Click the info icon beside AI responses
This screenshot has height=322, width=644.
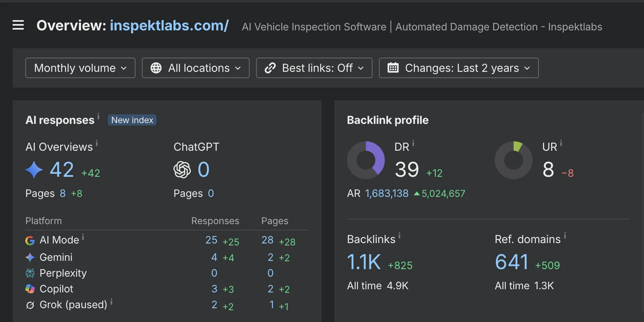(x=98, y=116)
